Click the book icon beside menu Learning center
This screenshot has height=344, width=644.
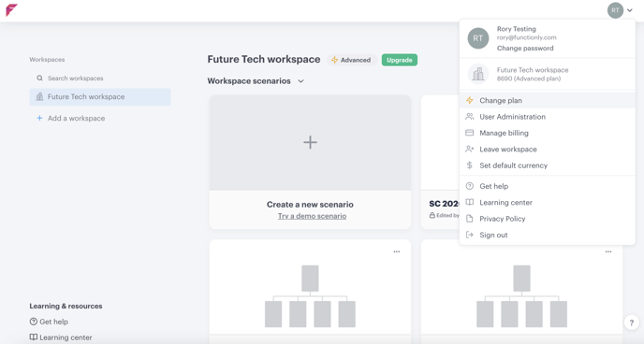point(470,202)
